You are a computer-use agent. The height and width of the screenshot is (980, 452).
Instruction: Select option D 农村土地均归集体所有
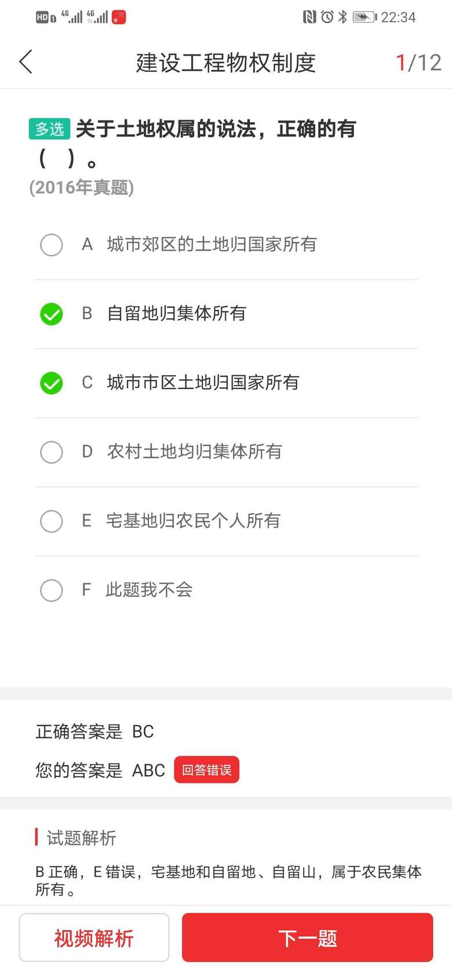(x=52, y=452)
